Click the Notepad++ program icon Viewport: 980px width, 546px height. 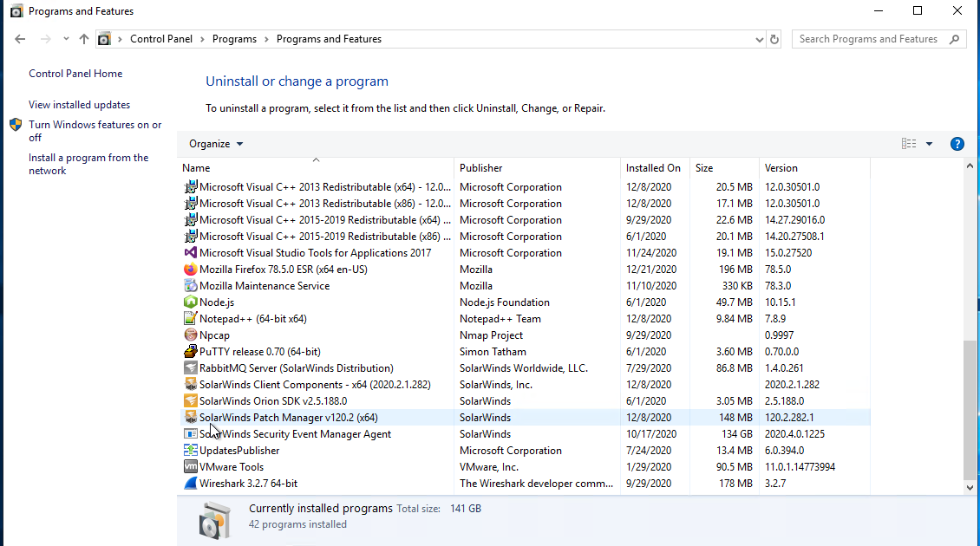coord(191,319)
